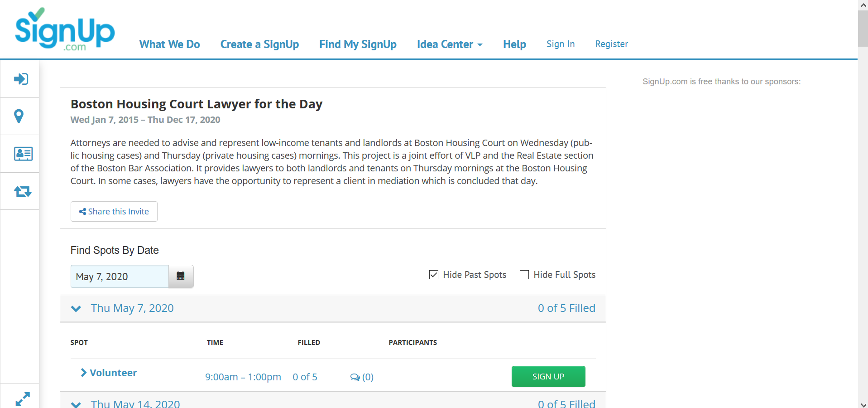Collapse the Thu May 7, 2020 section
This screenshot has height=408, width=868.
click(76, 309)
